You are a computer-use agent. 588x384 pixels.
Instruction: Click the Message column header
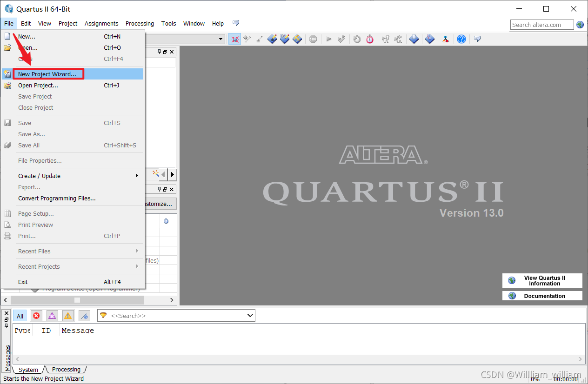pyautogui.click(x=78, y=331)
